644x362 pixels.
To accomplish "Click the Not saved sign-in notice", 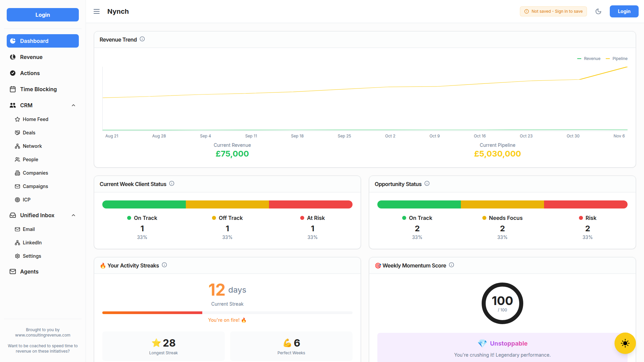I will coord(553,11).
